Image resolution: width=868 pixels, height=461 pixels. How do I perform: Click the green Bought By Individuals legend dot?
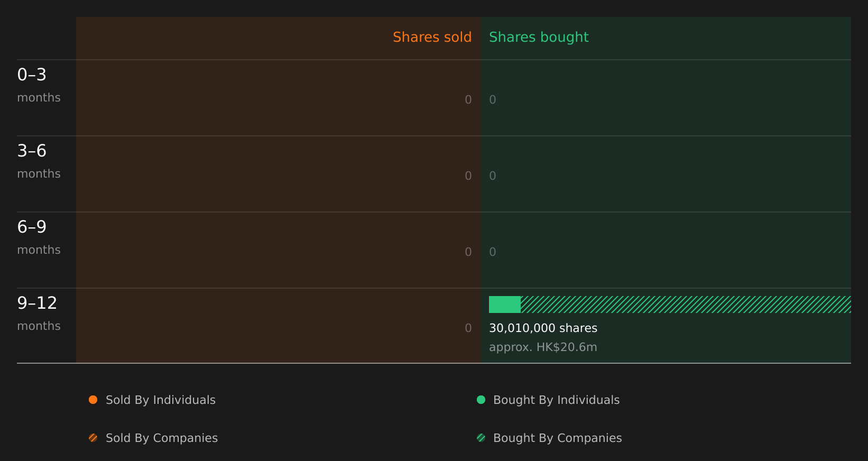(481, 400)
